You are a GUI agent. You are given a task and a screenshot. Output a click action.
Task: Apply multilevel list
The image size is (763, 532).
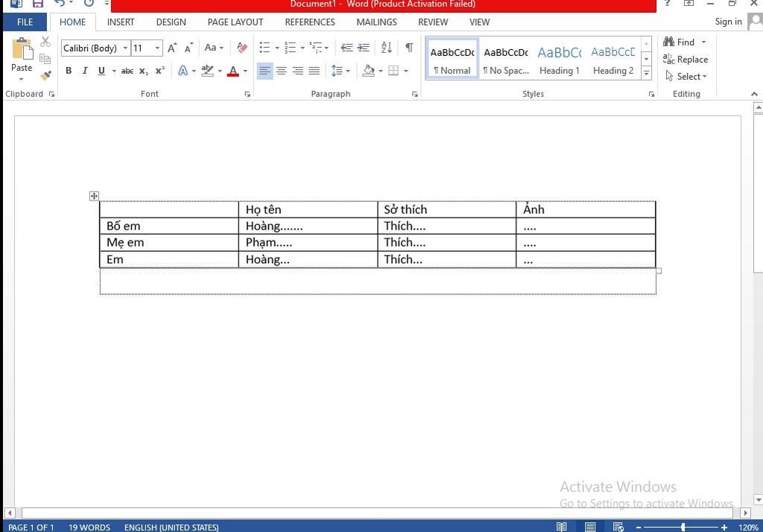[316, 48]
